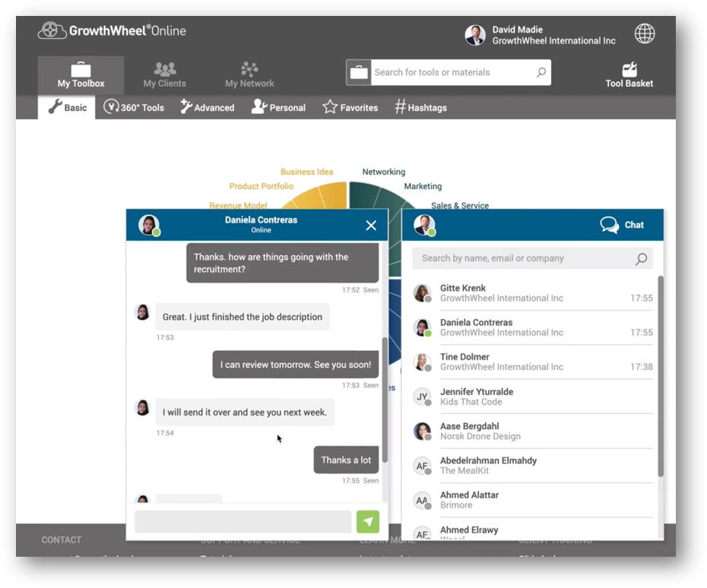Open the Tool Basket

click(629, 74)
